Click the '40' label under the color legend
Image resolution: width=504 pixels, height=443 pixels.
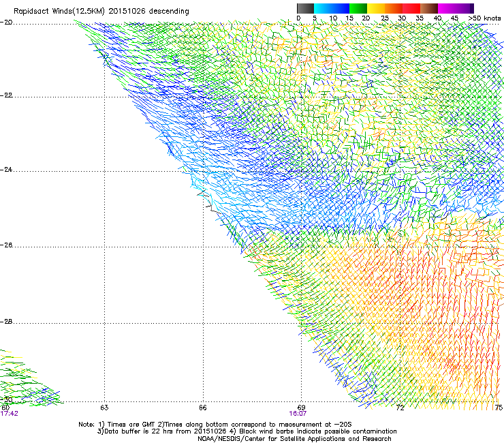(x=437, y=18)
